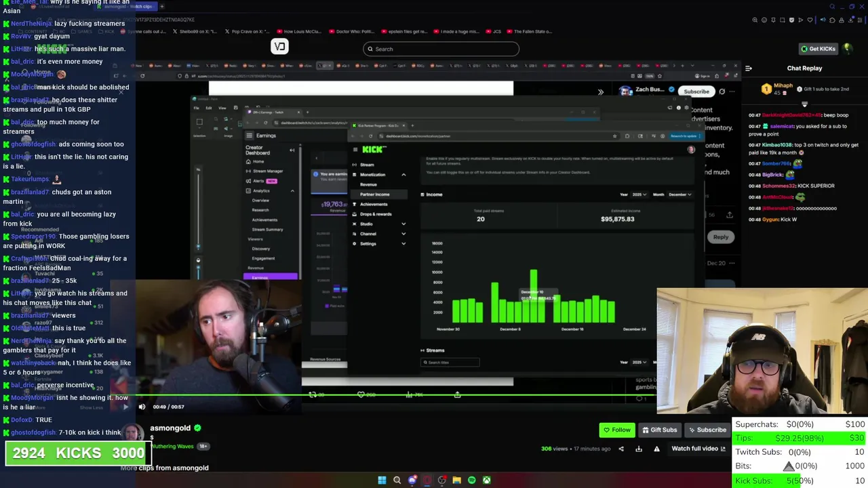The image size is (868, 488).
Task: Expand Studio section in Kick sidebar
Action: pos(403,224)
